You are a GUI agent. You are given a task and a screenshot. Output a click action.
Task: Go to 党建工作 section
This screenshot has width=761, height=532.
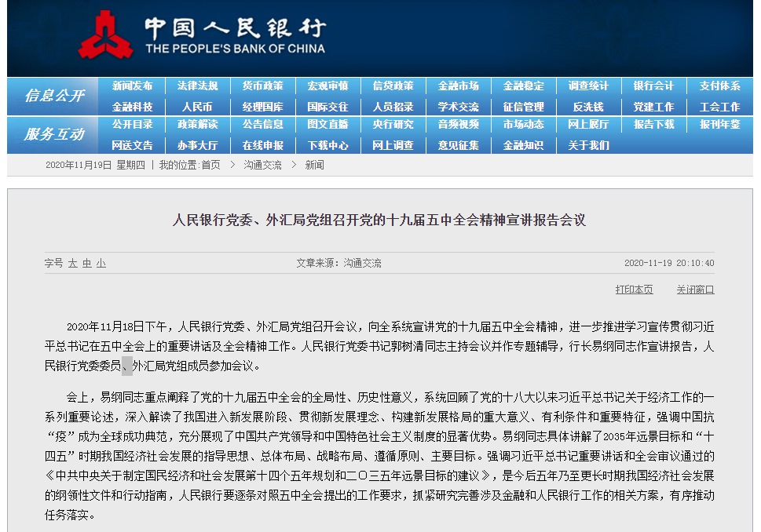[653, 107]
